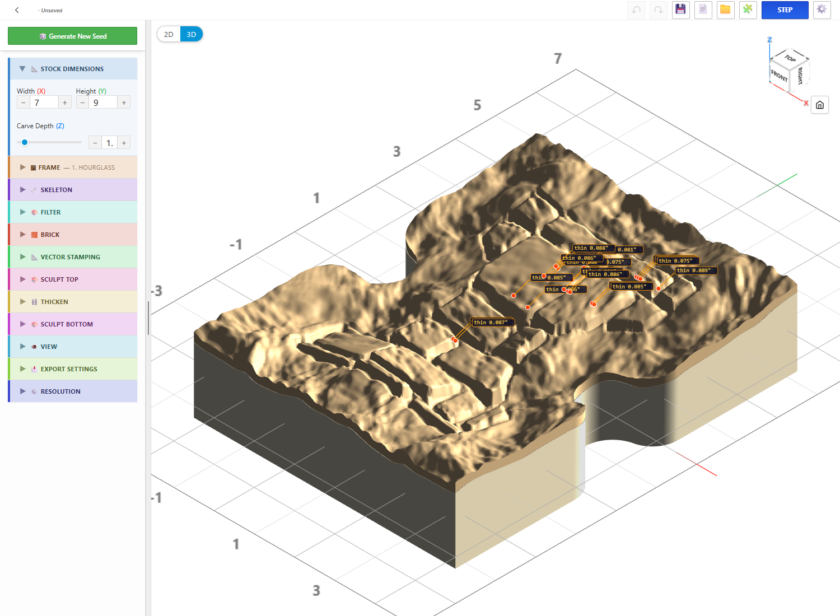Click the redo arrow icon
This screenshot has width=840, height=616.
pos(659,10)
